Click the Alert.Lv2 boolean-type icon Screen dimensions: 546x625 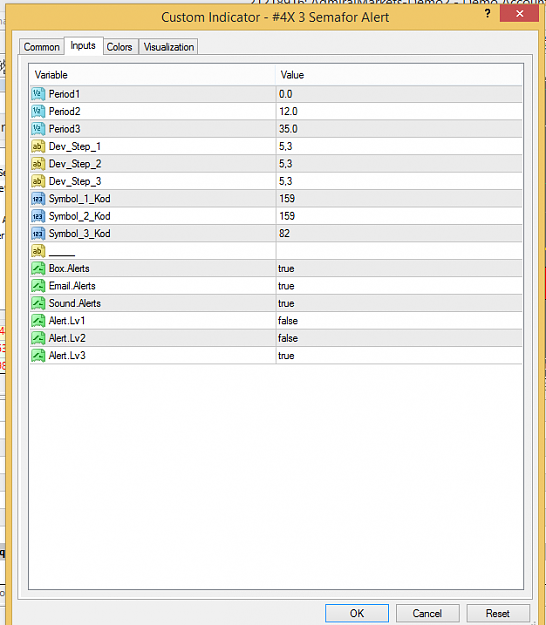tap(38, 338)
